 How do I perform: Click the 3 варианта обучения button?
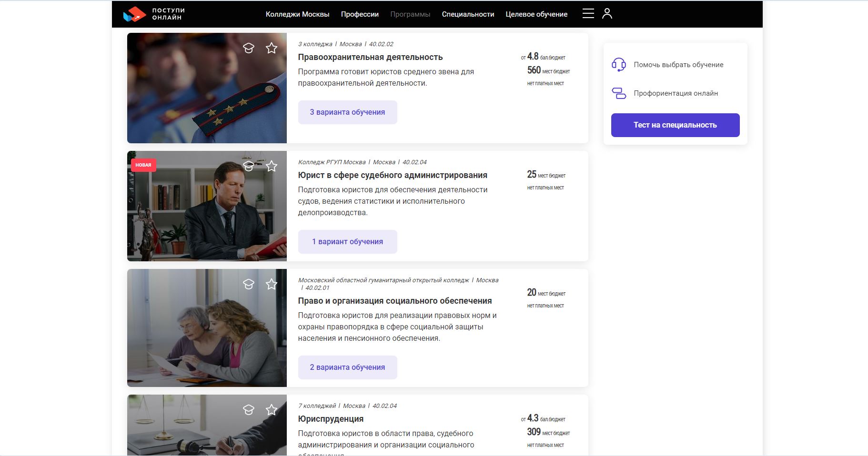click(348, 112)
